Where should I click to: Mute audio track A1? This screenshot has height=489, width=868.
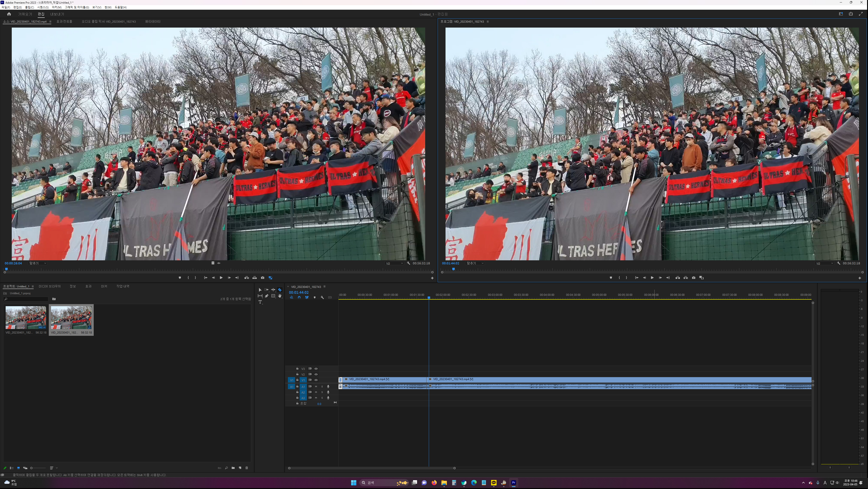pos(316,386)
